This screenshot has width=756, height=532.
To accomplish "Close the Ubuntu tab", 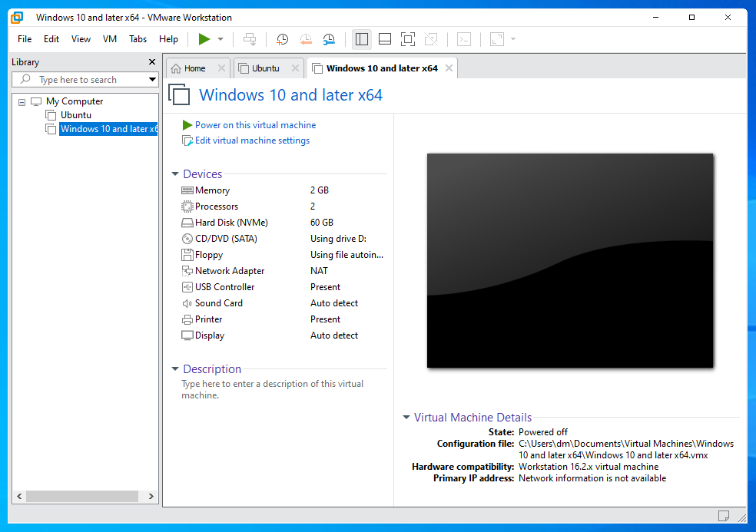I will [x=296, y=68].
